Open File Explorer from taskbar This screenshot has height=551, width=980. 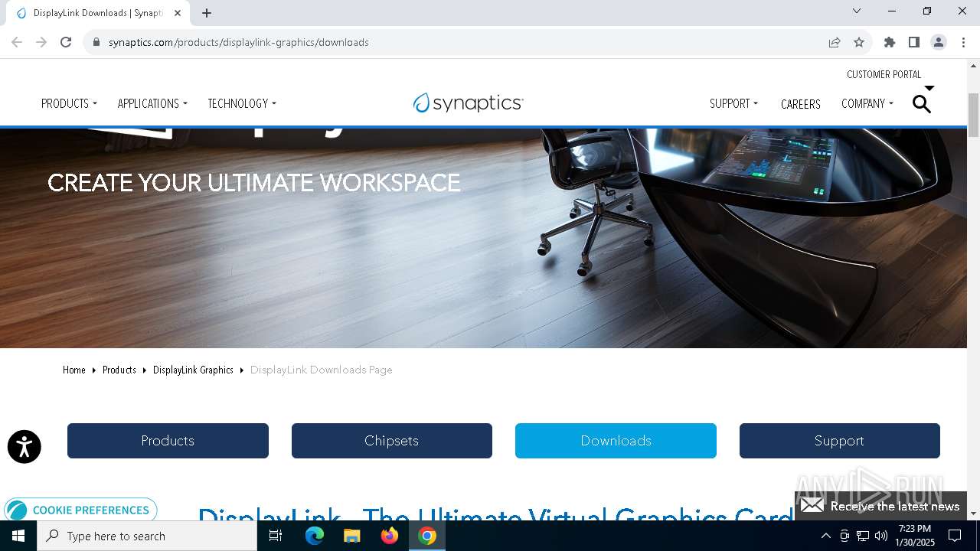352,536
